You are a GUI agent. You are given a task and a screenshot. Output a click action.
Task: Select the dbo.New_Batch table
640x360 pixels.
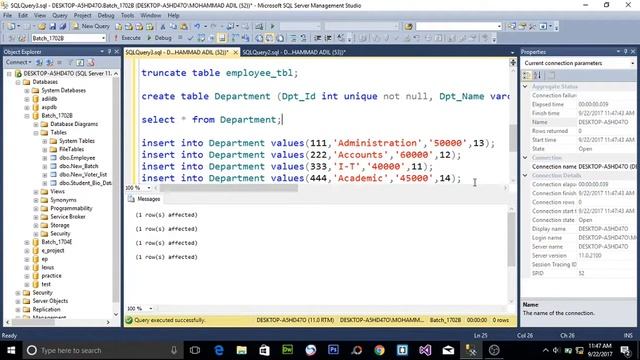pyautogui.click(x=78, y=166)
